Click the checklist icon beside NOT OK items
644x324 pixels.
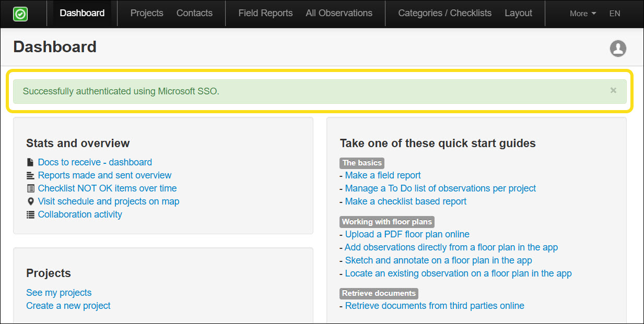tap(30, 188)
